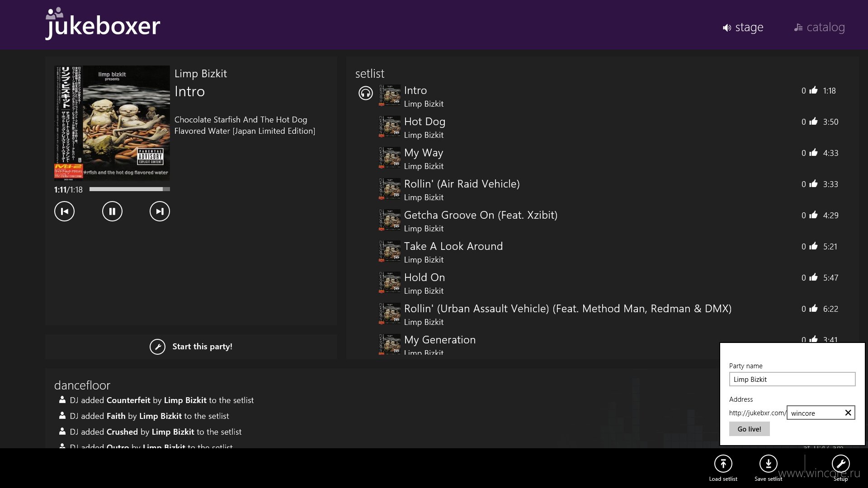Screen dimensions: 868x488
Task: Open the catalog tab
Action: (x=819, y=28)
